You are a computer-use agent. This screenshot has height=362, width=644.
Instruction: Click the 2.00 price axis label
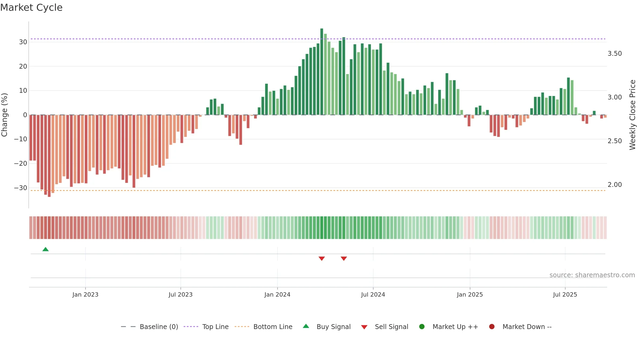(615, 185)
